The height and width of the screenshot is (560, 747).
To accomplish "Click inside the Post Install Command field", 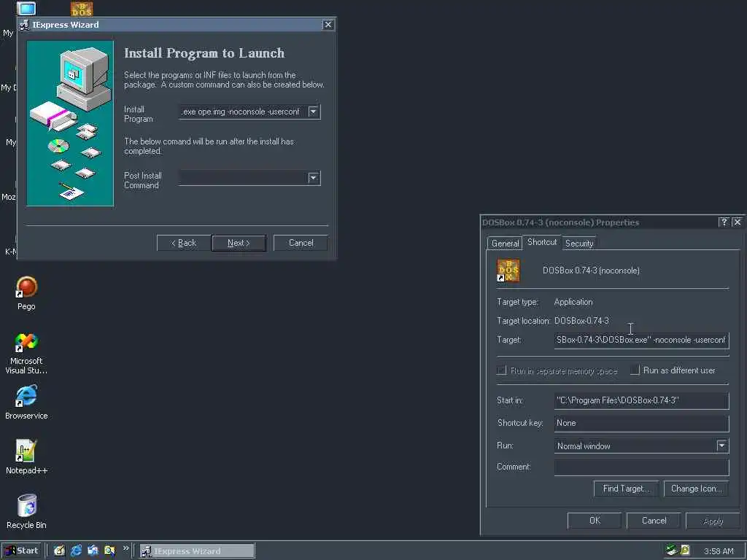I will [243, 178].
